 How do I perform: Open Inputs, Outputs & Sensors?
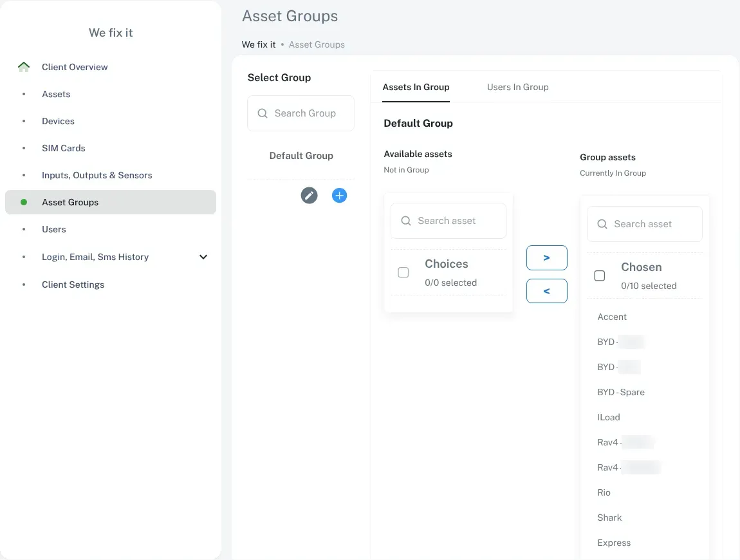tap(97, 175)
